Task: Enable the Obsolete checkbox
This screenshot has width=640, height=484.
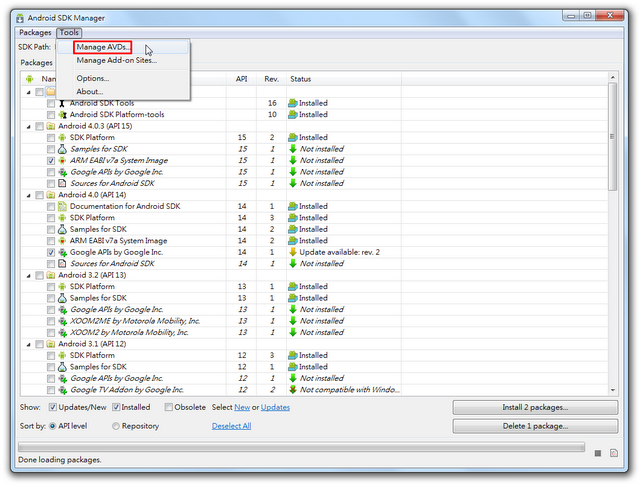Action: (168, 407)
